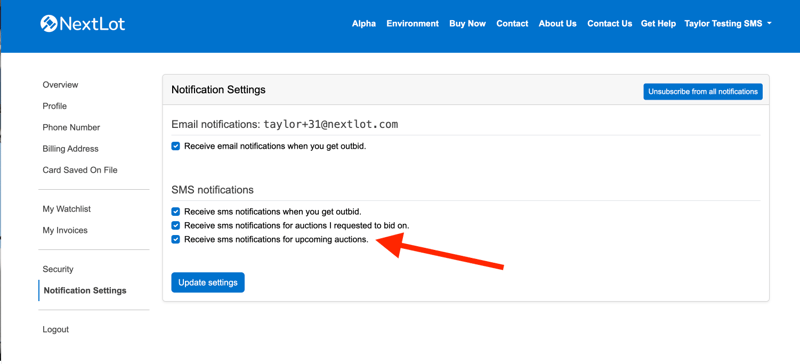
Task: Click Unsubscribe from all notifications button
Action: [x=703, y=92]
